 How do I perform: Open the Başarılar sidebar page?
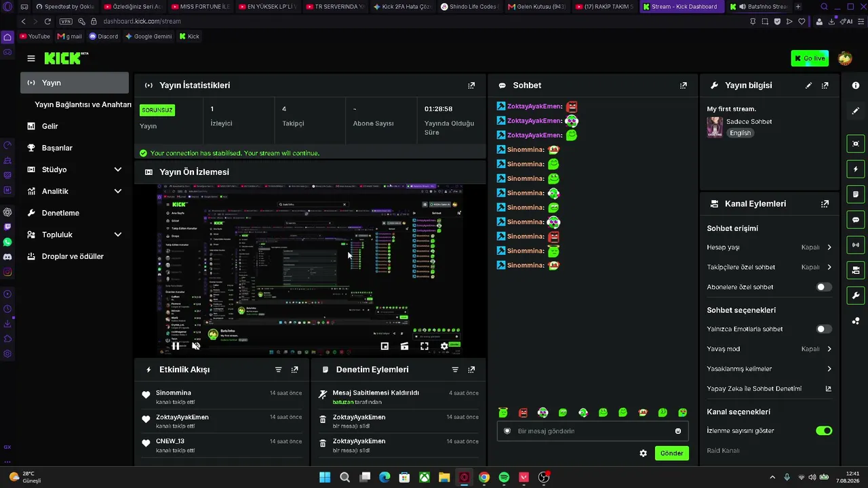point(75,148)
